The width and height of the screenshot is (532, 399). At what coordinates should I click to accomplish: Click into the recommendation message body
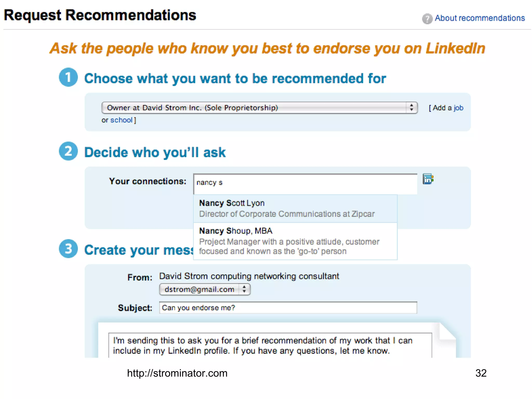(x=270, y=345)
